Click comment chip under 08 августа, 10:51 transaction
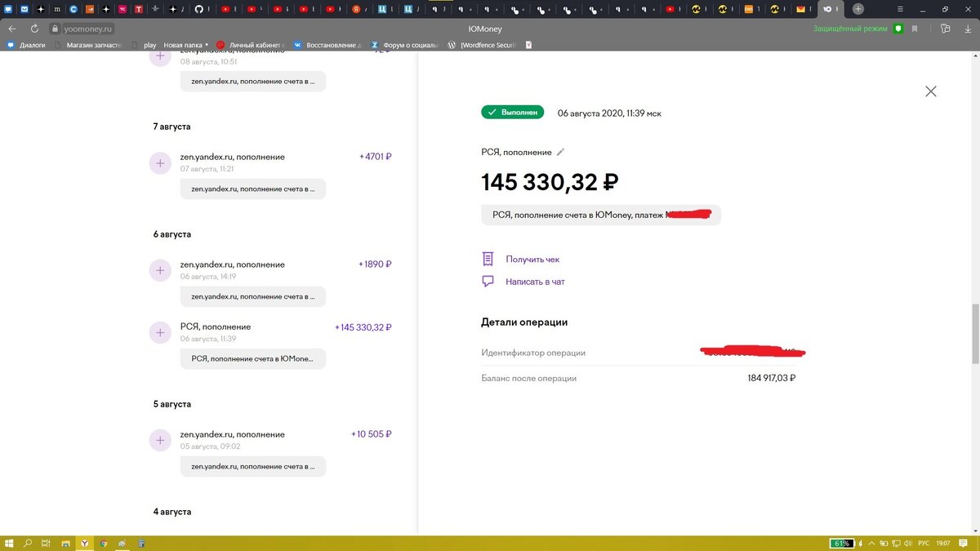 (252, 81)
